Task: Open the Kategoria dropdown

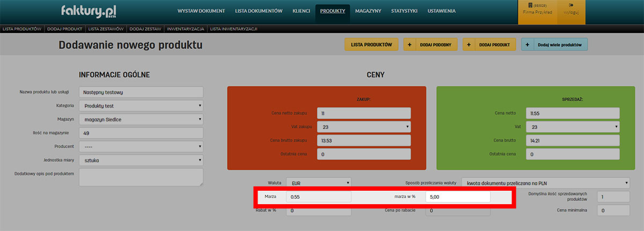Action: tap(141, 106)
